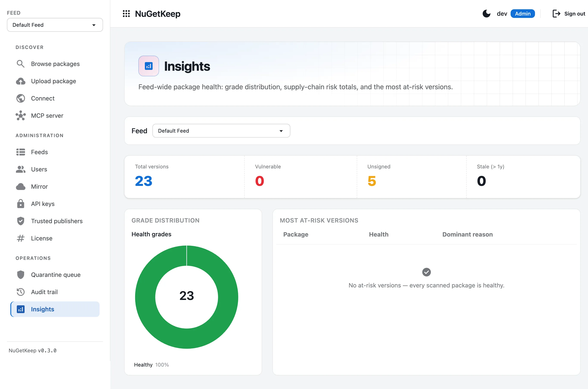Click the Unsigned count 5
The image size is (588, 389).
click(x=372, y=181)
